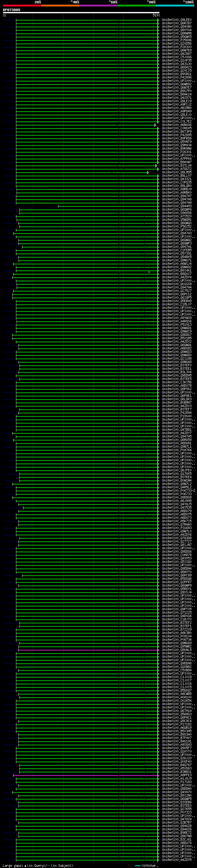Select hit UniRef100_P42896
This screenshot has height=868, width=197.
pyautogui.click(x=177, y=78)
